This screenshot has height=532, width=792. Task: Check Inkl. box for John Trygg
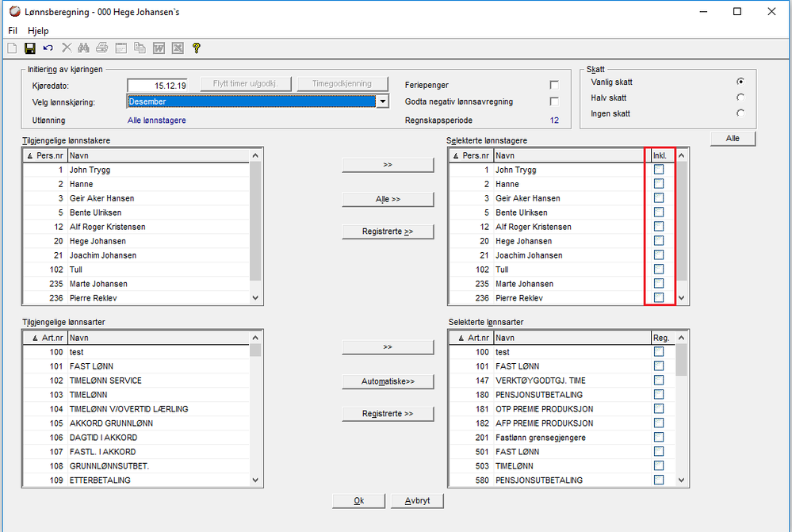point(659,169)
